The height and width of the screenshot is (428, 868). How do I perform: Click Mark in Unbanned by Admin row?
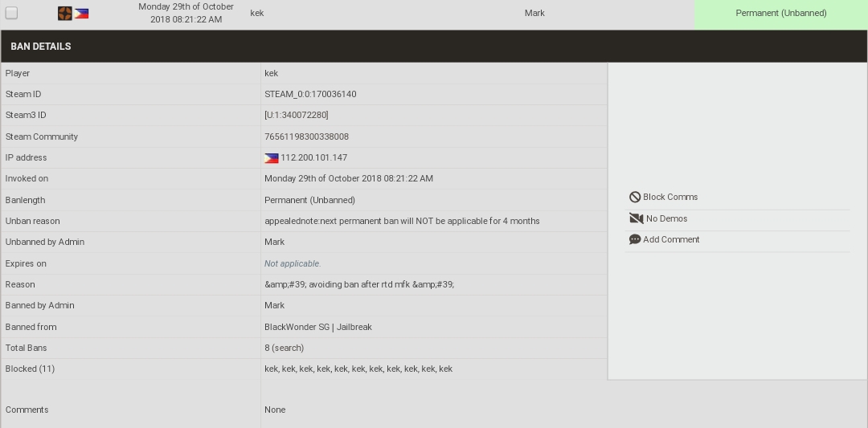pyautogui.click(x=275, y=243)
